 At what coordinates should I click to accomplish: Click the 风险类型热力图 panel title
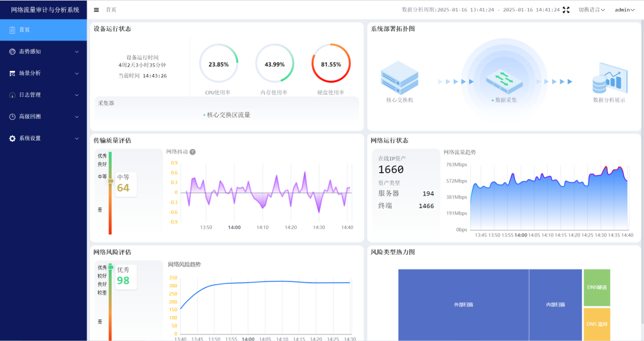[x=393, y=252]
